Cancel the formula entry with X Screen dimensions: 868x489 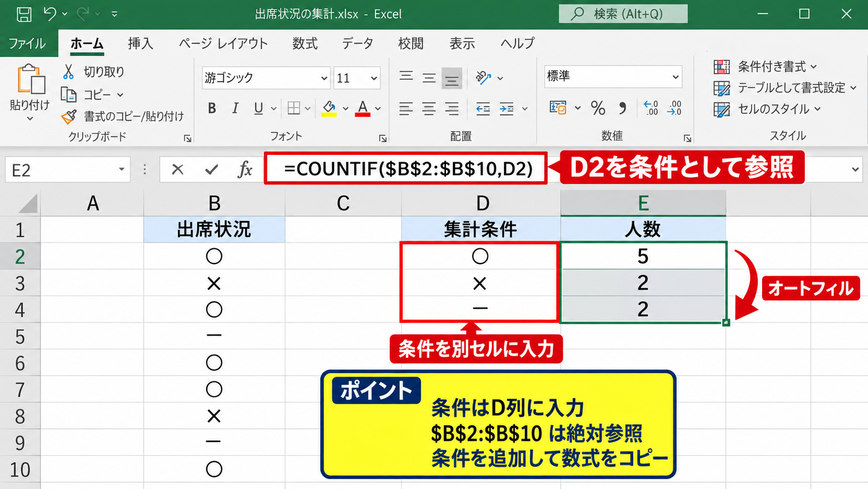[178, 169]
